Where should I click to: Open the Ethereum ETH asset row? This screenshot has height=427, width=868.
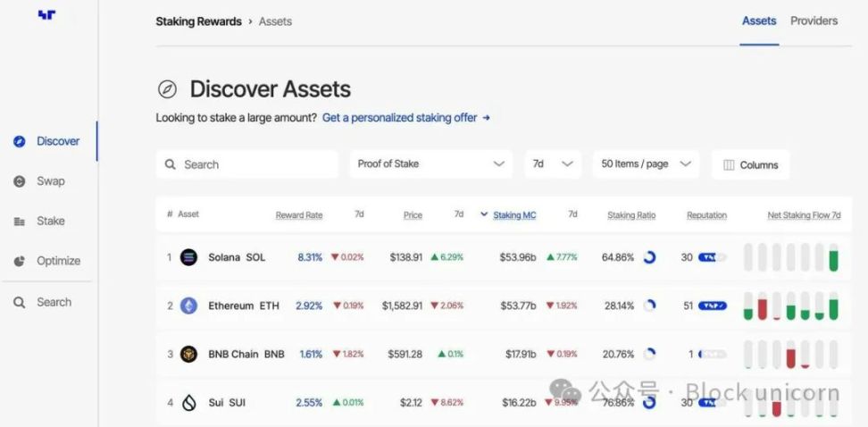(x=504, y=306)
